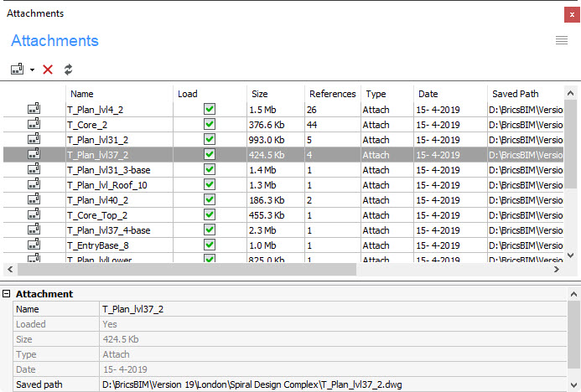The height and width of the screenshot is (392, 581).
Task: Select the T_Plan_lvl37_4-base row name
Action: [x=108, y=230]
